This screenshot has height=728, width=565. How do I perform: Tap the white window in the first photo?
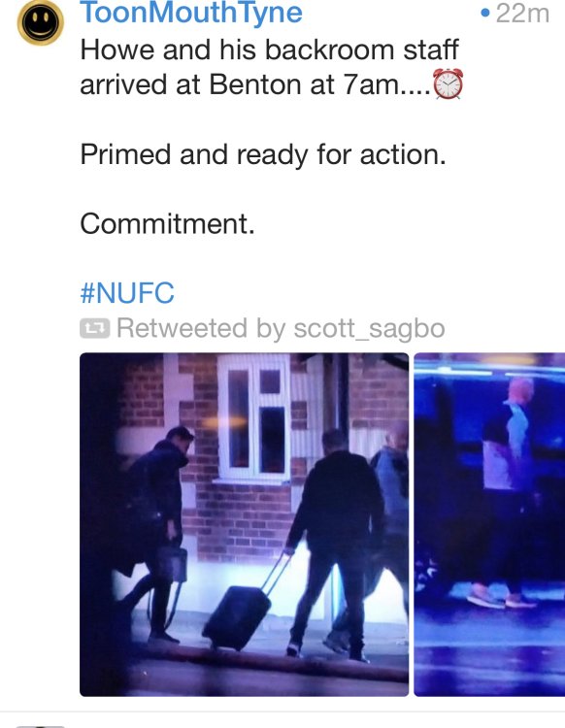pyautogui.click(x=254, y=417)
